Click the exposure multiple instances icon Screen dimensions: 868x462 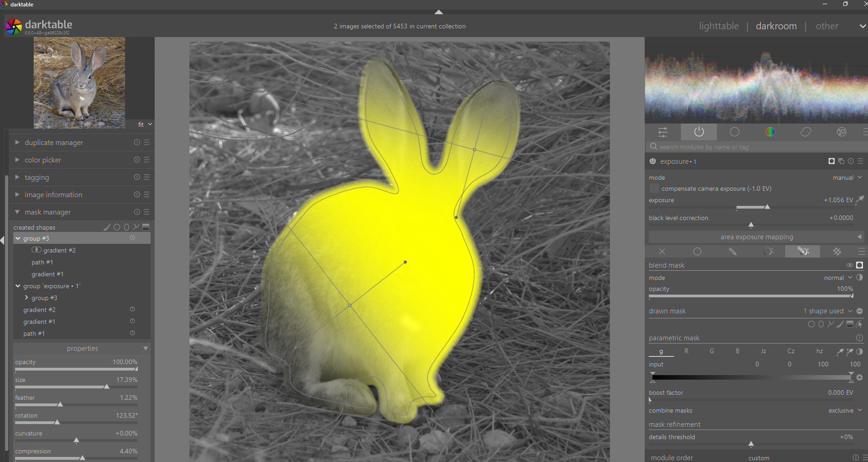(x=841, y=161)
